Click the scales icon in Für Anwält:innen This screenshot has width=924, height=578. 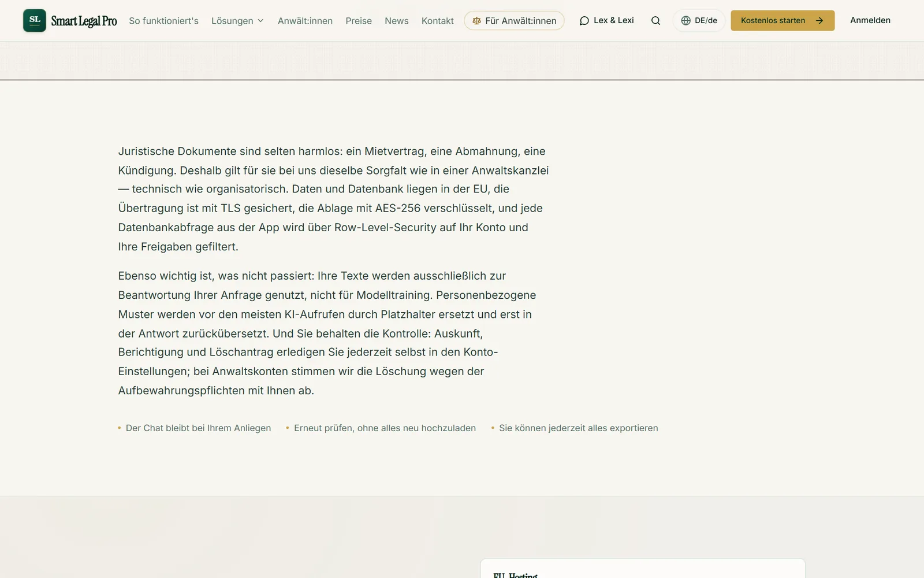pos(476,21)
